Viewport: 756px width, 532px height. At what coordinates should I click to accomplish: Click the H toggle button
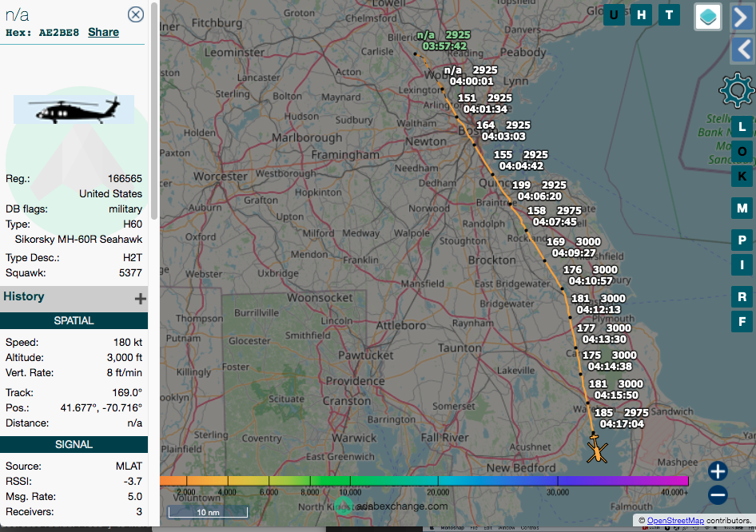pos(641,15)
